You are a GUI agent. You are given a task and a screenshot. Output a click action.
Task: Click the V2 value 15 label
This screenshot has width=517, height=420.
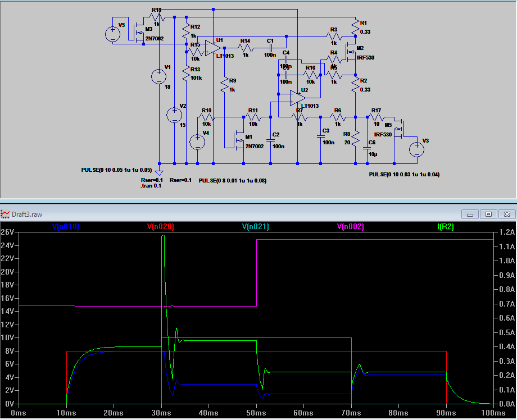click(x=183, y=125)
